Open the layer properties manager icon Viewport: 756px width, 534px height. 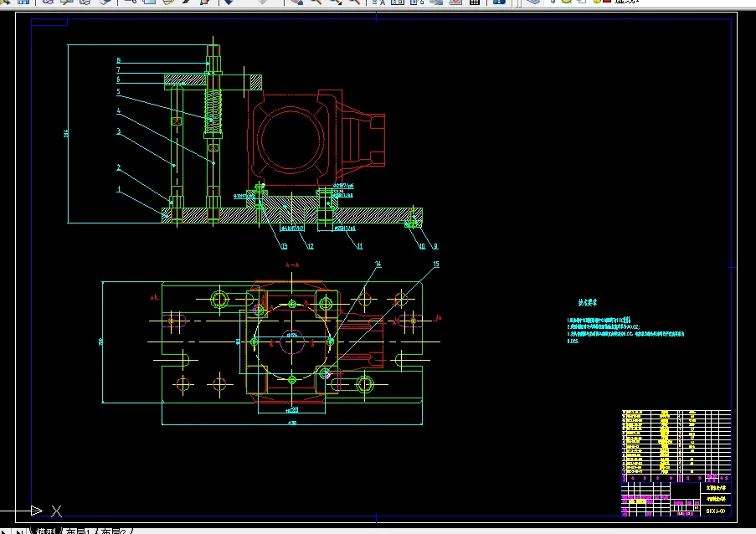(532, 2)
